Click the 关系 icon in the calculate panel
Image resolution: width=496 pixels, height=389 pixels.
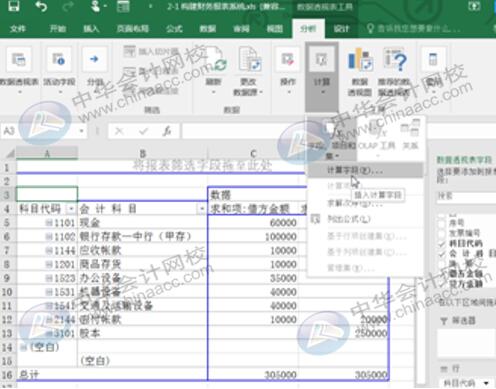[410, 136]
